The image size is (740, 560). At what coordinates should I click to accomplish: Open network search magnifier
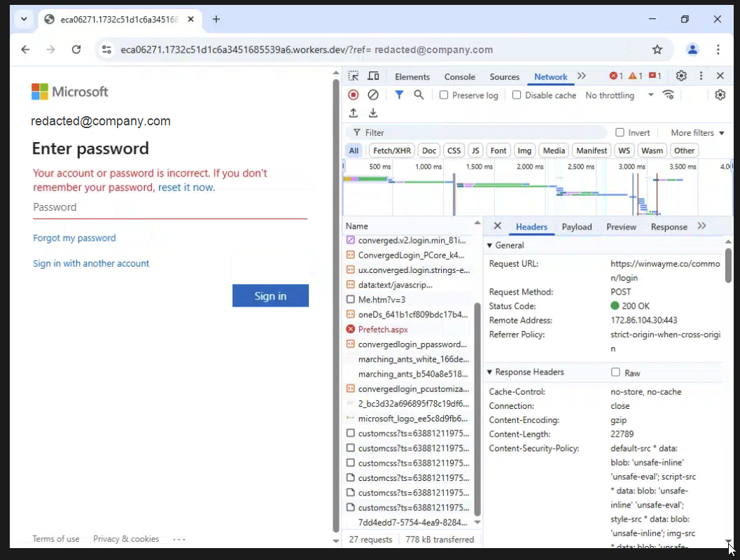point(419,94)
